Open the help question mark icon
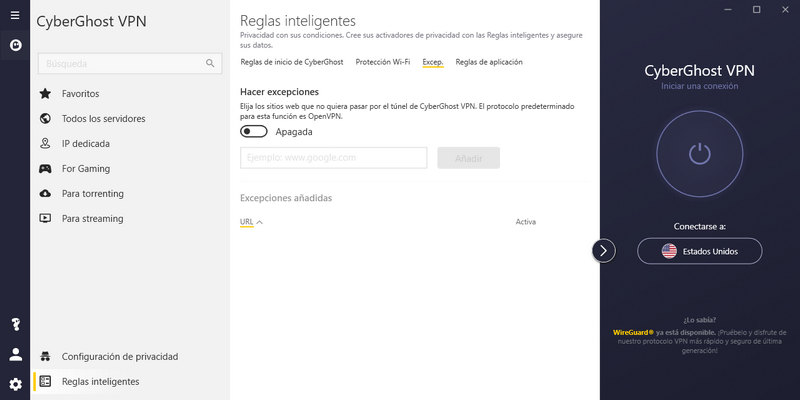The image size is (800, 400). pyautogui.click(x=15, y=324)
